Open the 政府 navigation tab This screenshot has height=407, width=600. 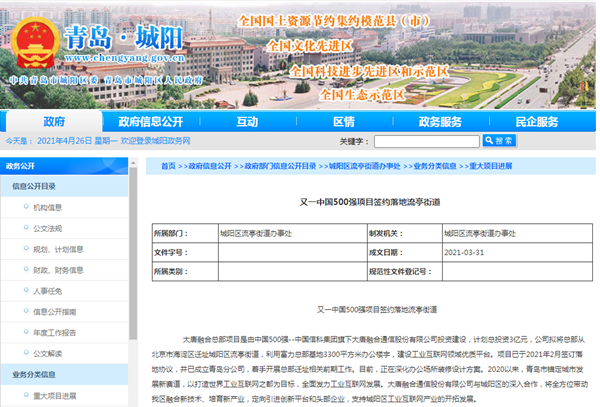tap(53, 121)
